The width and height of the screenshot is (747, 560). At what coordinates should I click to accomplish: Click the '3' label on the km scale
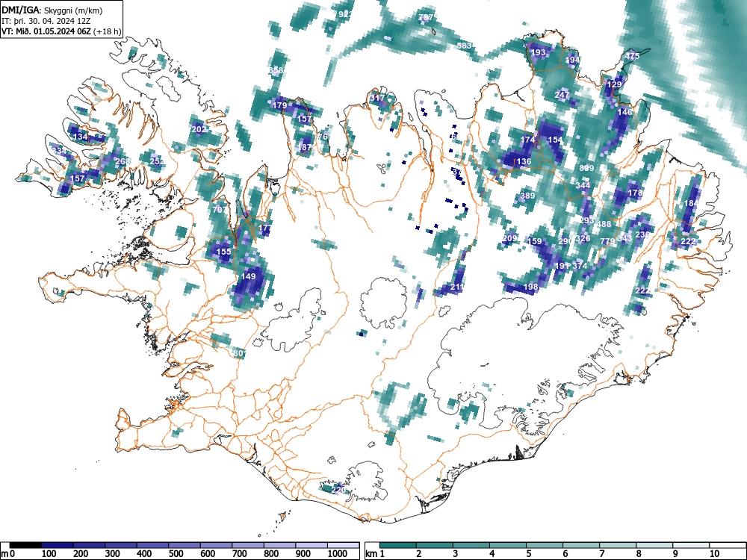[x=455, y=554]
